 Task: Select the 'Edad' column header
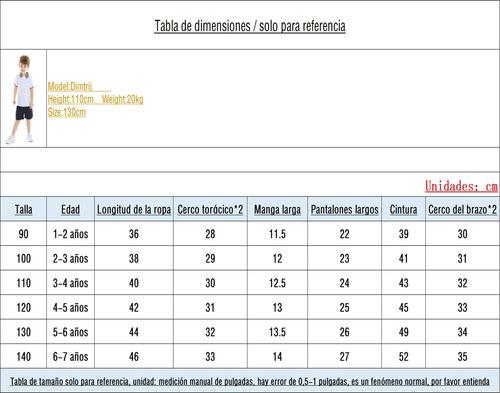70,209
